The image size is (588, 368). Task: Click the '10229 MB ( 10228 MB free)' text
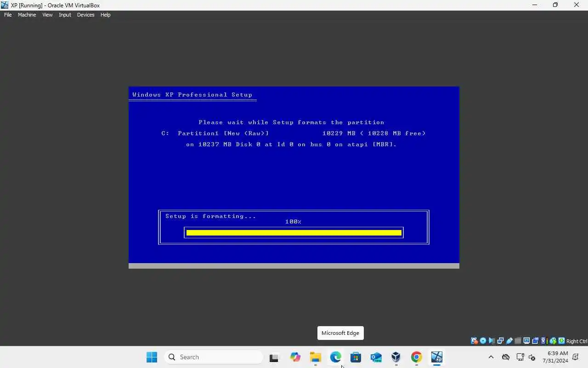tap(374, 133)
